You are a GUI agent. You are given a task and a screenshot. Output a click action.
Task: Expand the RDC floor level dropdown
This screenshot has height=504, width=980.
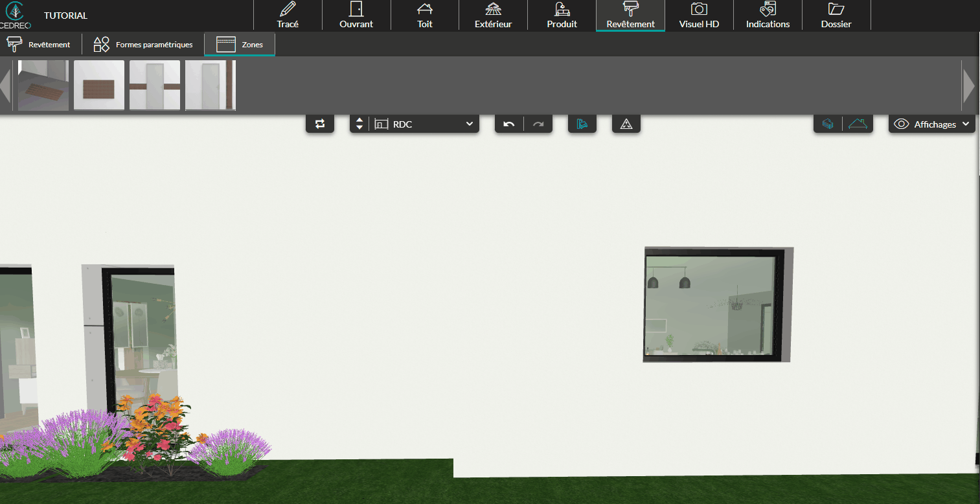point(424,124)
